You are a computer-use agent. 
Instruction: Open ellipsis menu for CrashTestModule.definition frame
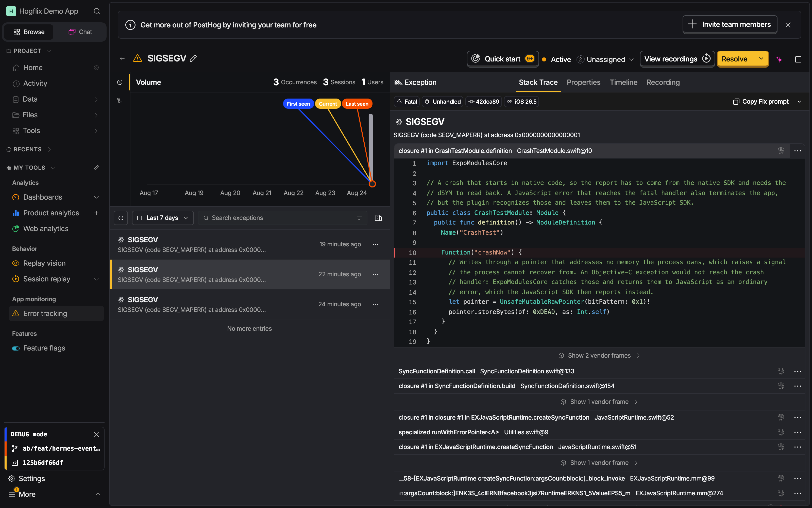[x=798, y=151]
